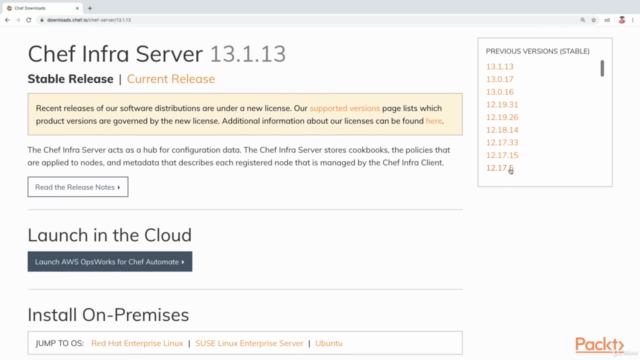The height and width of the screenshot is (360, 640).
Task: Click the Stable Release heading text
Action: (70, 79)
